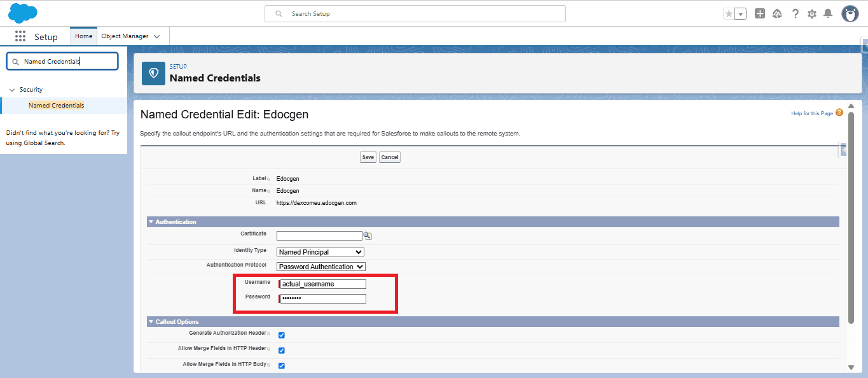This screenshot has width=868, height=378.
Task: Click the Edocgen Label value
Action: pos(288,179)
